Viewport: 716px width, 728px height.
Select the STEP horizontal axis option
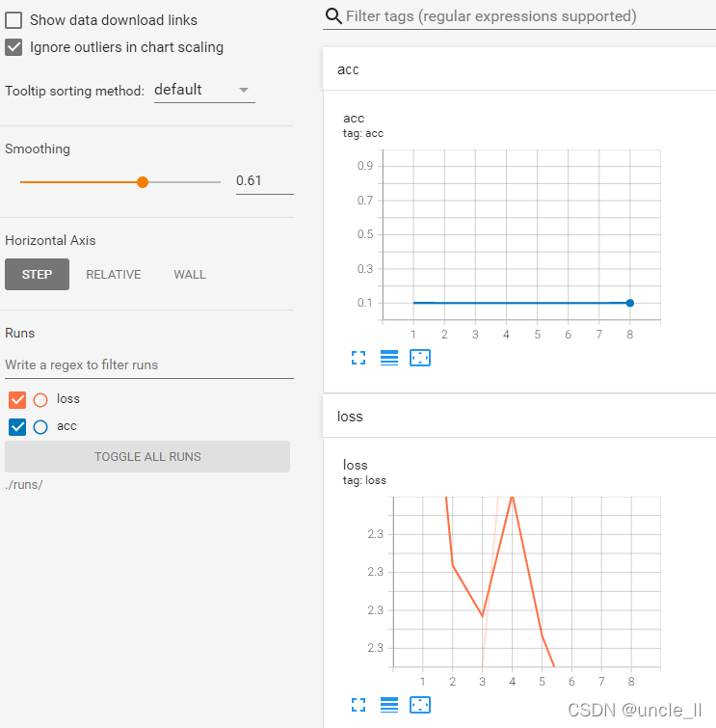click(38, 275)
